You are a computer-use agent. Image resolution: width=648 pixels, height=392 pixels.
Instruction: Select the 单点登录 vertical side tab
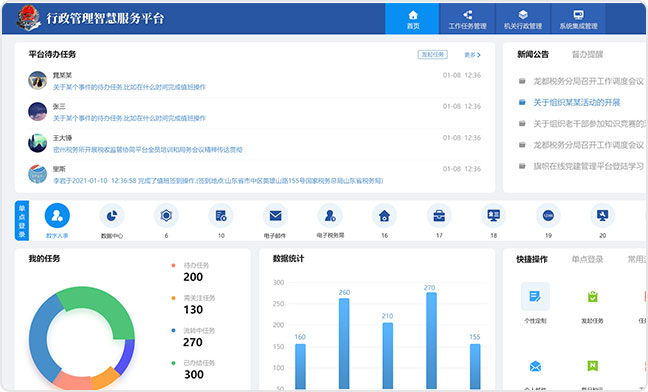coord(21,221)
